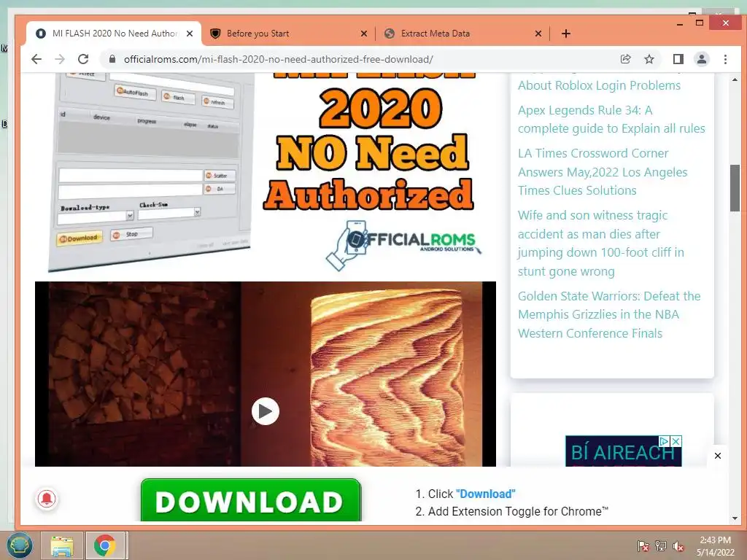747x560 pixels.
Task: Click the page scroll-down arrow
Action: tap(735, 518)
